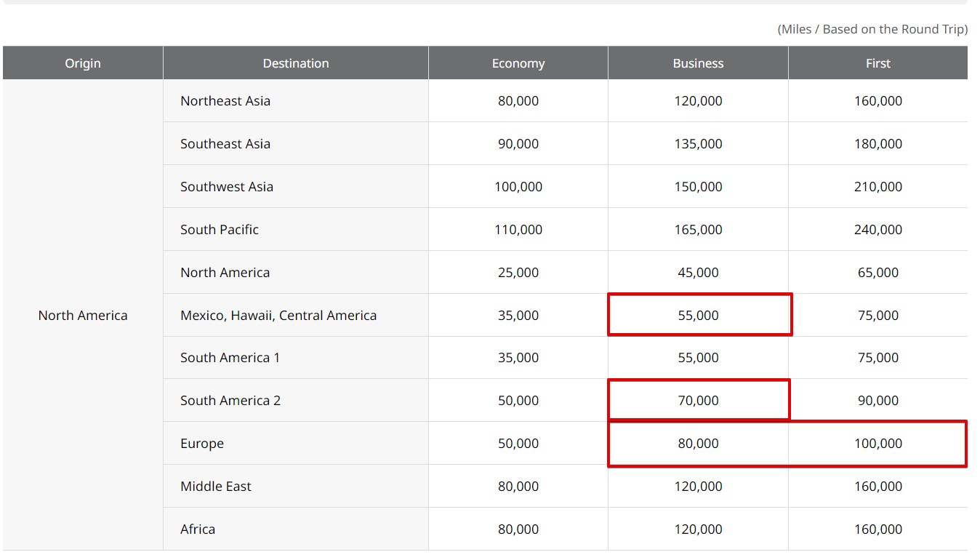
Task: Click the highlighted 70,000 South America 2 cell
Action: (x=699, y=400)
